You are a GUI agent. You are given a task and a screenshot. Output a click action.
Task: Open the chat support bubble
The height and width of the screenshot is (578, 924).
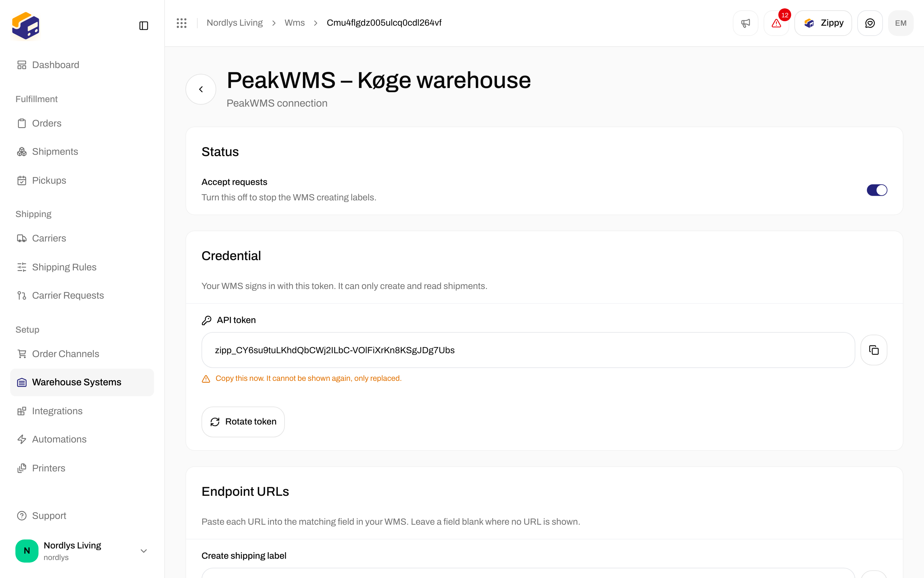(870, 23)
